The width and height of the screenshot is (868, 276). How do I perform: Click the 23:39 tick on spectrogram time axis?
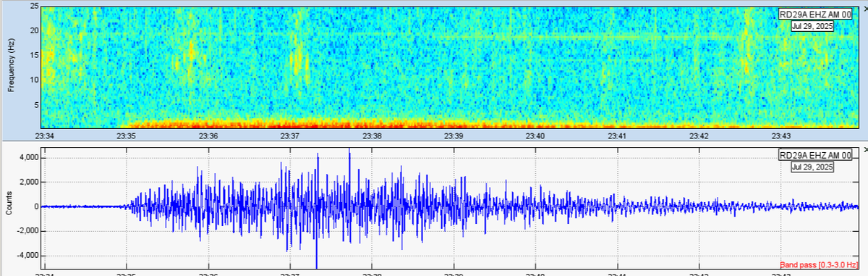pos(454,135)
